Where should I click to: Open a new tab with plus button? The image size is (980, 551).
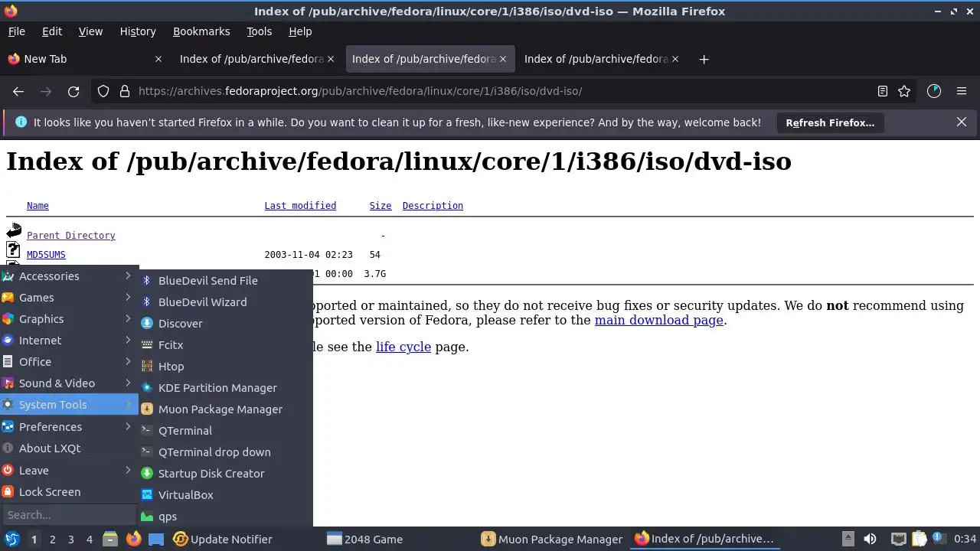click(704, 59)
